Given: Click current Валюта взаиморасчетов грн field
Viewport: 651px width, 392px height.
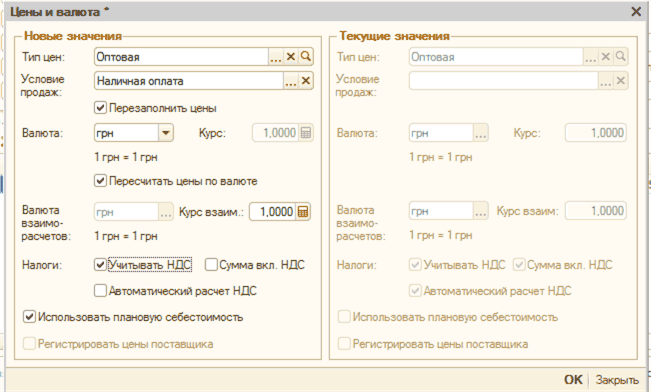Looking at the screenshot, I should click(x=441, y=211).
